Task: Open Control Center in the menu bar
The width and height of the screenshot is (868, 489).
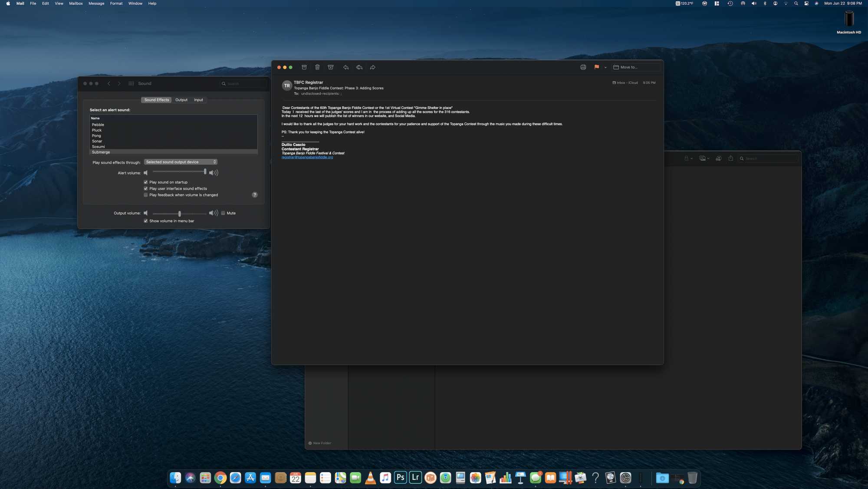Action: pos(806,3)
